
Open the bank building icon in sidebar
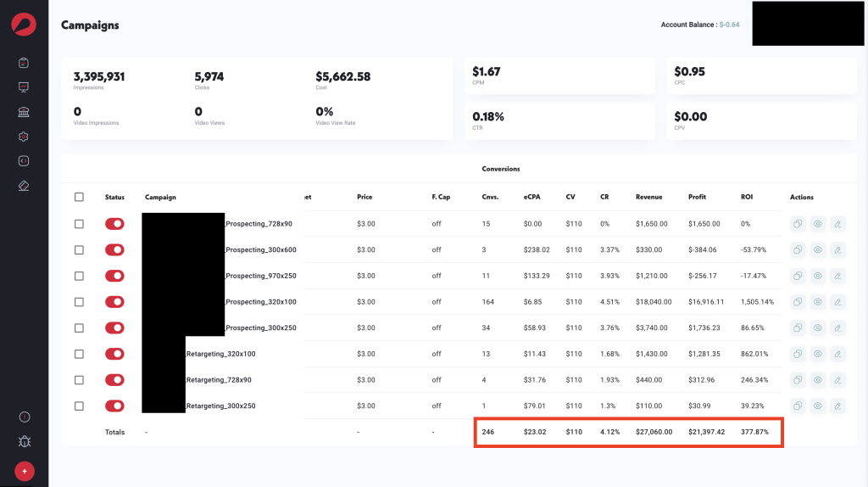tap(24, 112)
